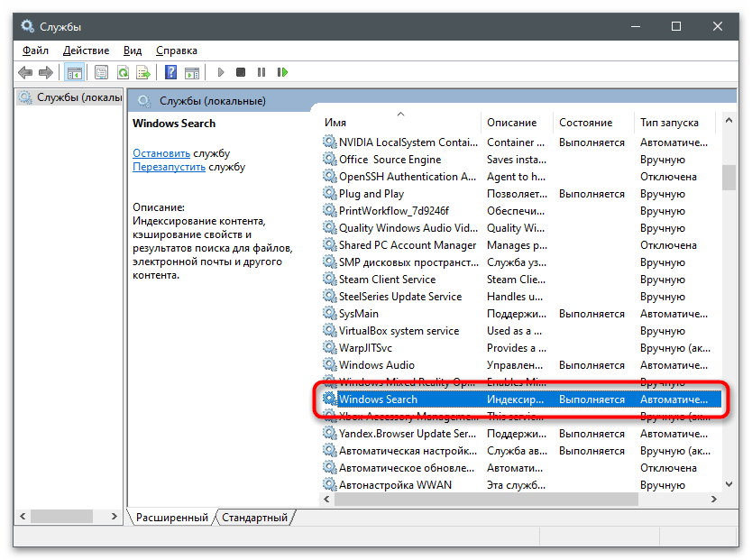Click the Перезапустить service link
Screen dimensions: 752x560
pyautogui.click(x=169, y=167)
